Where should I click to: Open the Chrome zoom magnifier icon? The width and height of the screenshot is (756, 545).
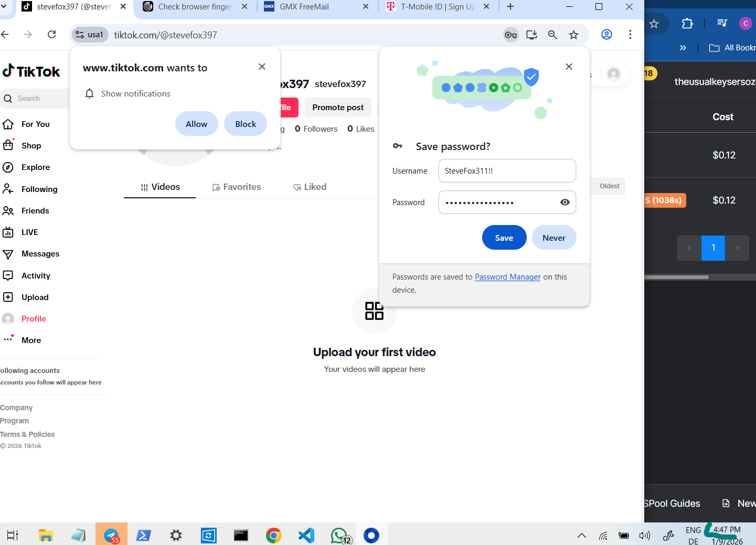coord(552,35)
